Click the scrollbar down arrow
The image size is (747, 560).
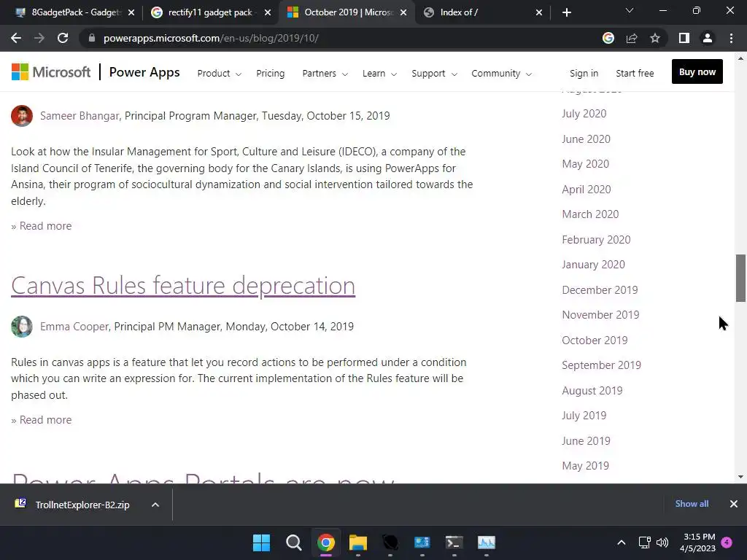tap(740, 477)
